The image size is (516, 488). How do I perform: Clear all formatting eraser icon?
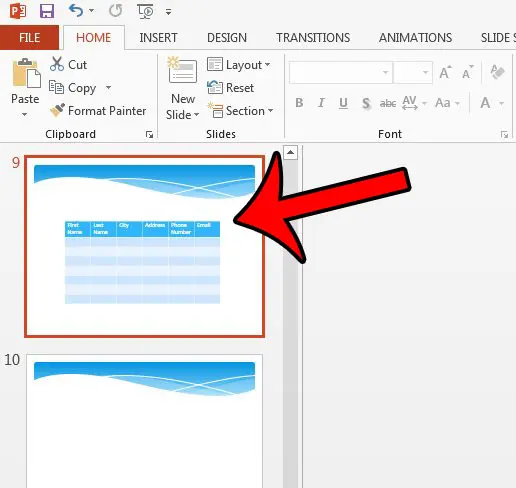(497, 72)
